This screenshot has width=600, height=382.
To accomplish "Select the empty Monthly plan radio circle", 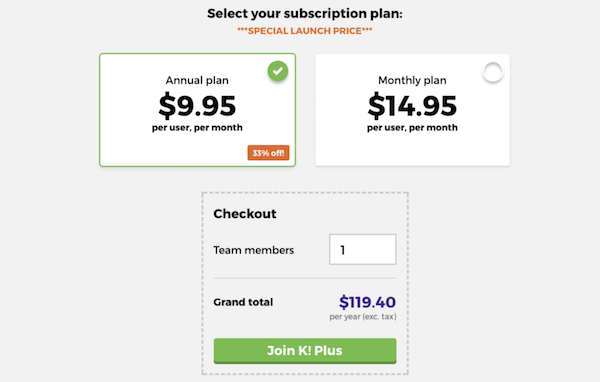I will [493, 72].
